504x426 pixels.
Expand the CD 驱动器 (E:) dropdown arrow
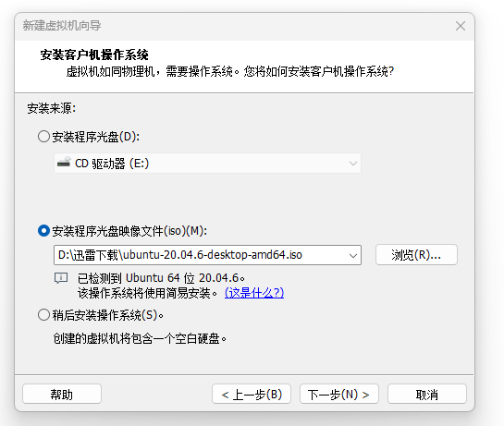click(x=353, y=164)
